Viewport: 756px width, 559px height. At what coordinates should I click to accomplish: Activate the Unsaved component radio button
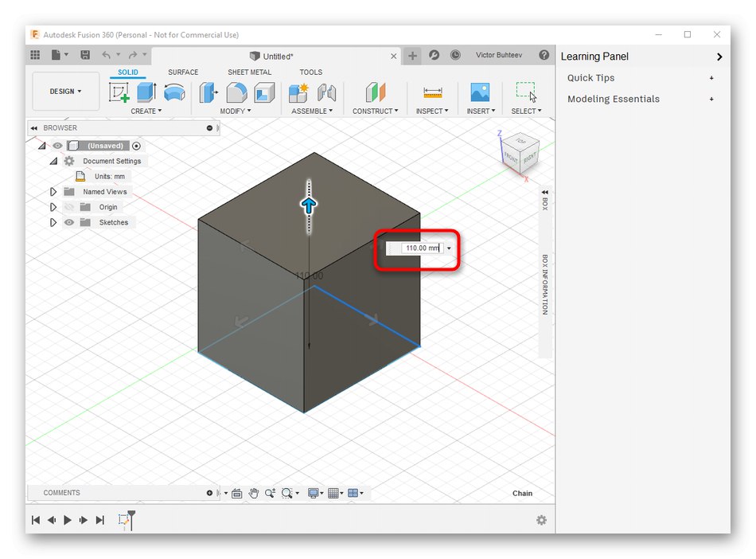[x=136, y=146]
